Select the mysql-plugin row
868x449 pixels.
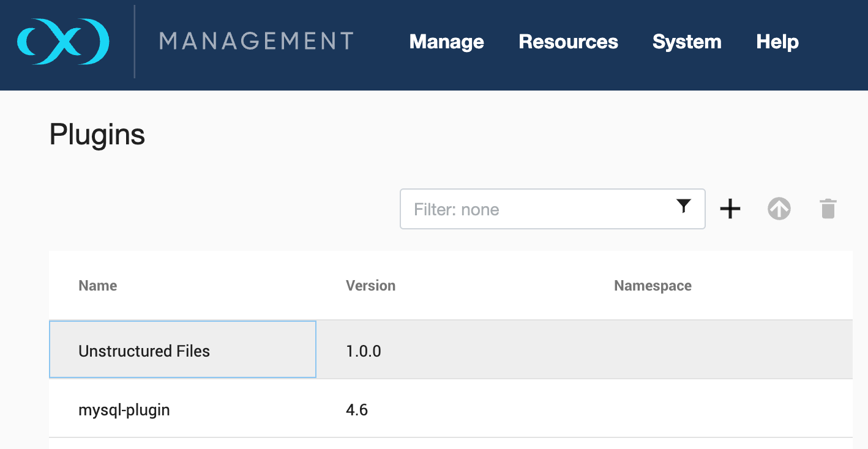(124, 409)
